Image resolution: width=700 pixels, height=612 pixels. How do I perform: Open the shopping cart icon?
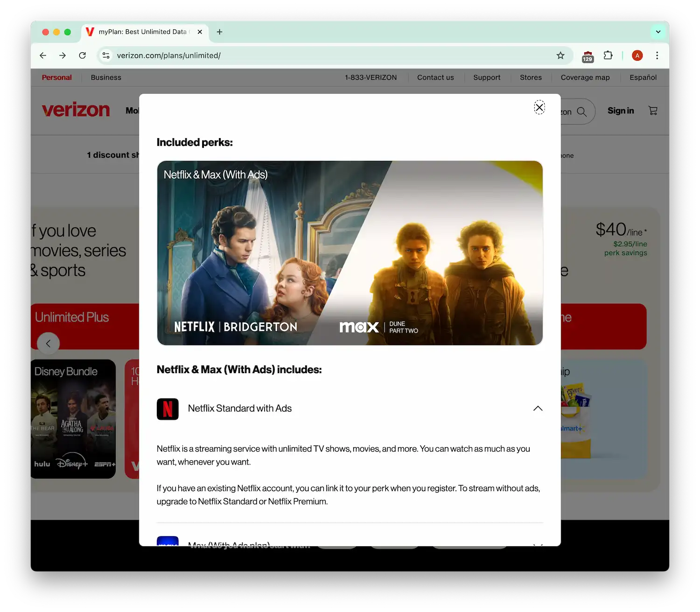pos(652,110)
